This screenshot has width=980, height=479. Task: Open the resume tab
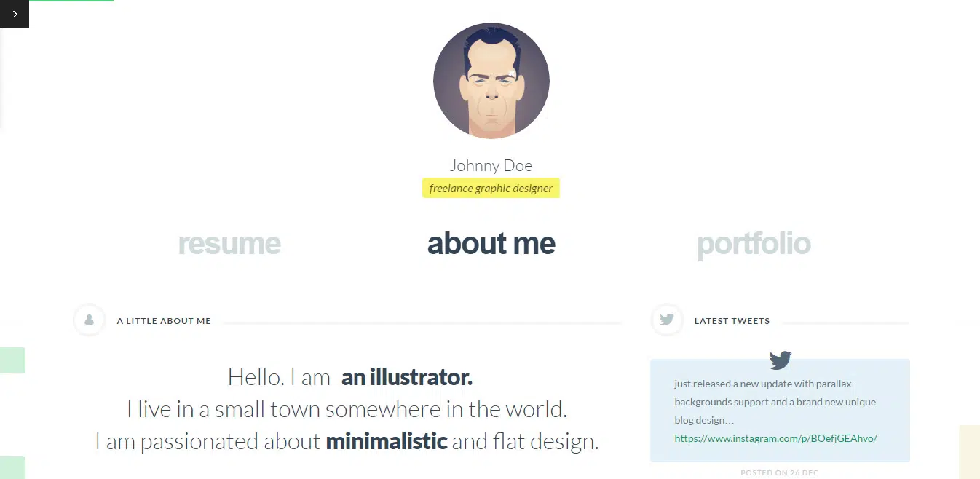coord(229,244)
